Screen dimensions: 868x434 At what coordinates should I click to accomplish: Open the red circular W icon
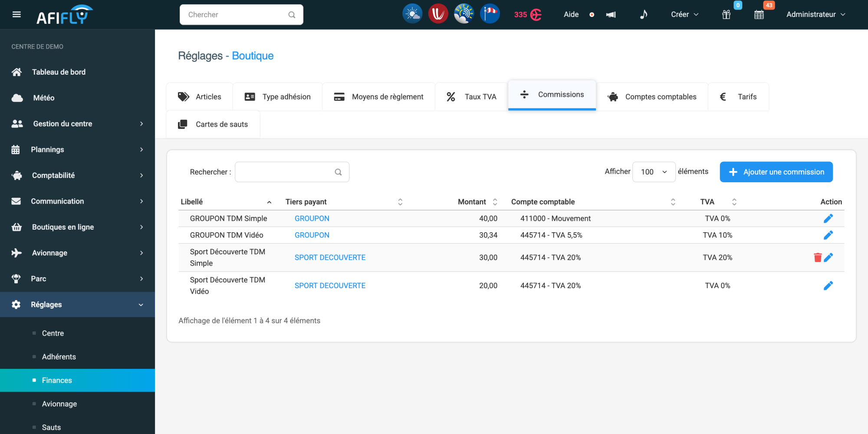tap(438, 14)
